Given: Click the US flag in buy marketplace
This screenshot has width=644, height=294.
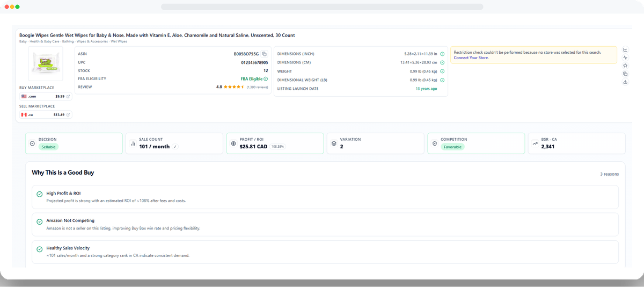Looking at the screenshot, I should coord(24,97).
